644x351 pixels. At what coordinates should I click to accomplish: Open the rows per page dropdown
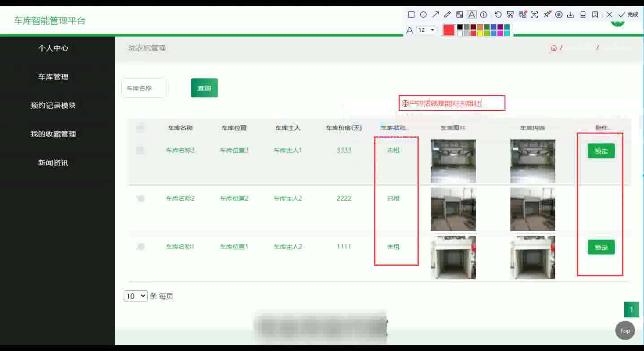click(135, 296)
